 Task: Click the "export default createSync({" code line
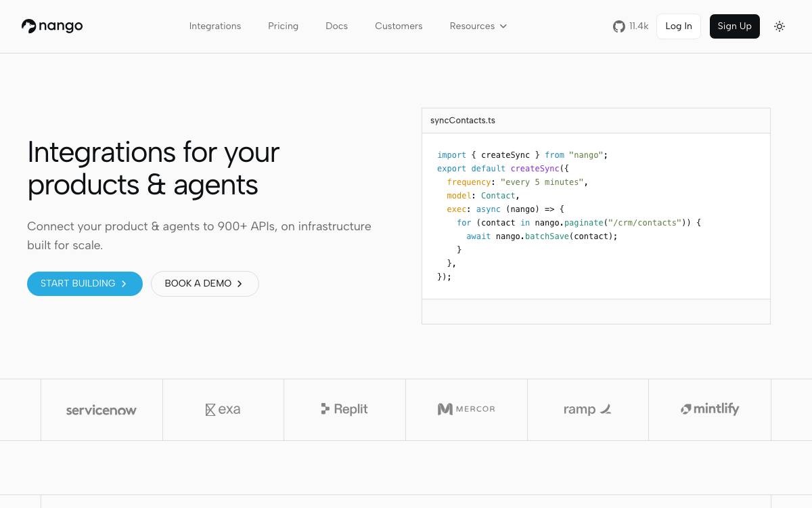pyautogui.click(x=503, y=169)
